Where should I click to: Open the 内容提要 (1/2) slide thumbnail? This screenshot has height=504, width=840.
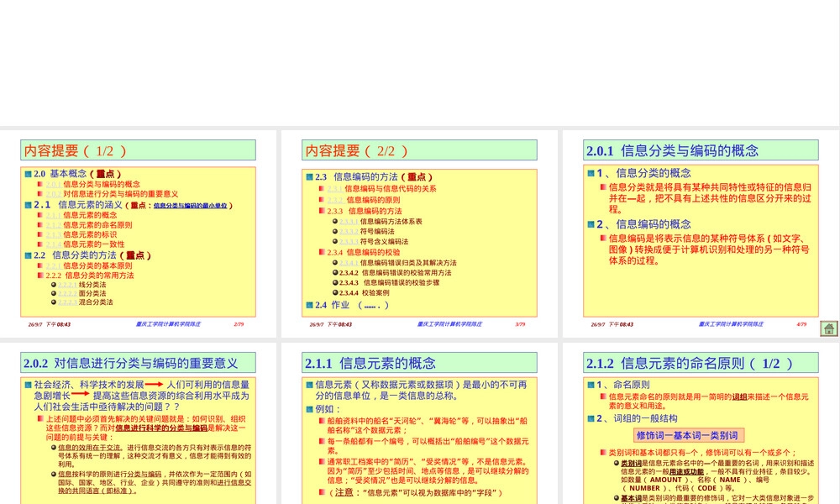pyautogui.click(x=139, y=234)
